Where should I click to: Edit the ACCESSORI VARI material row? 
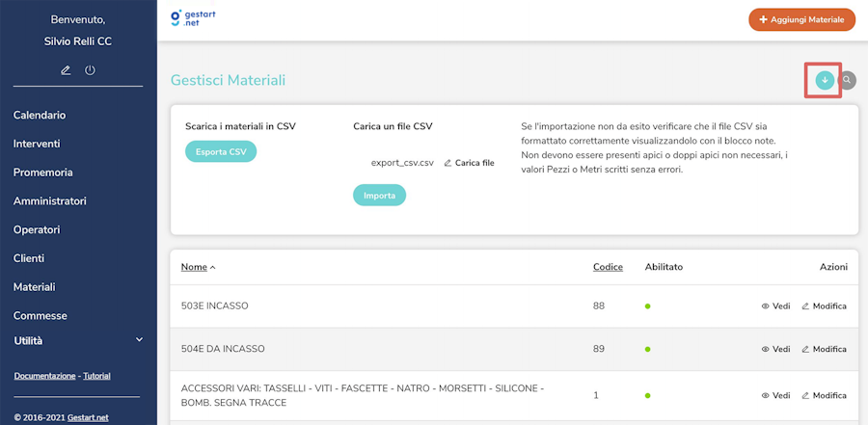pyautogui.click(x=824, y=395)
